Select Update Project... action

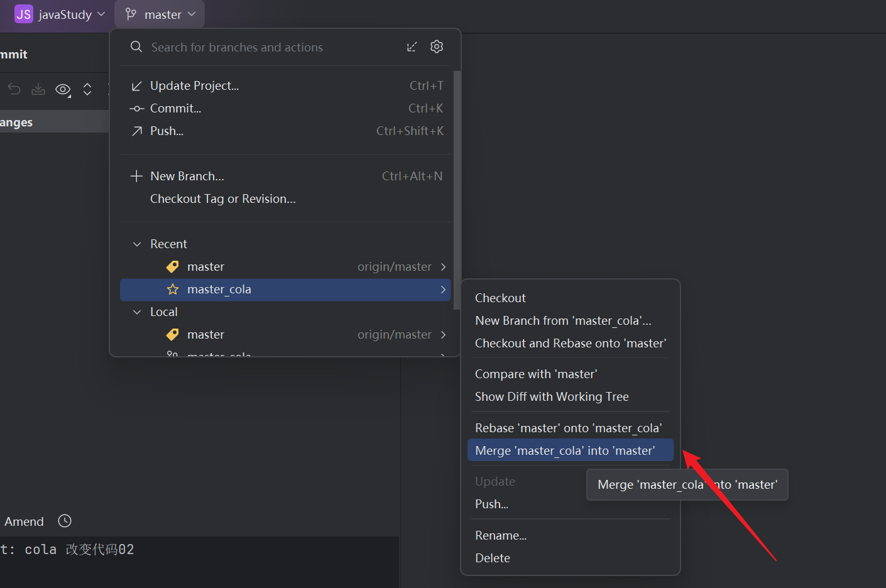286,85
